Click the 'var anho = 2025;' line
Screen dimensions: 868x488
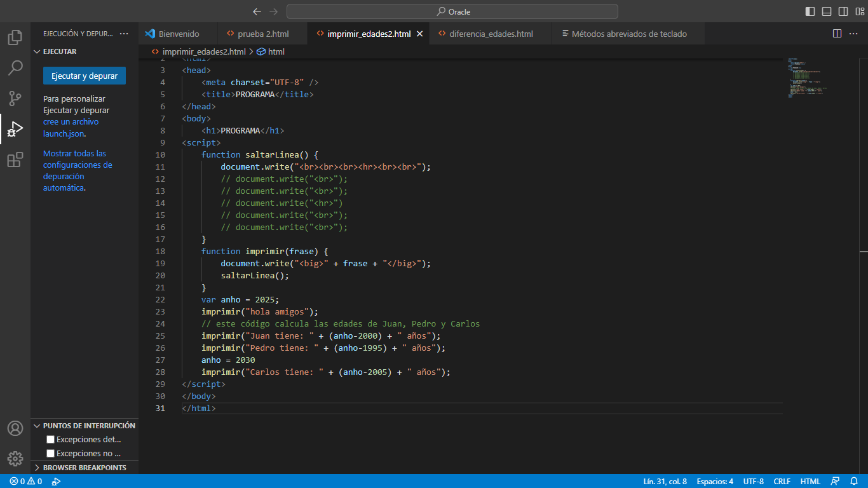tap(240, 299)
